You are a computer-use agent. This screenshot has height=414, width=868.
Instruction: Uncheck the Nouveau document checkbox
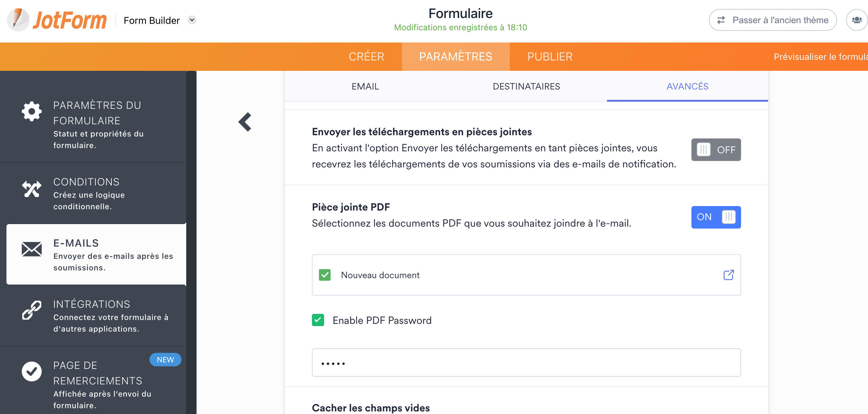[324, 275]
